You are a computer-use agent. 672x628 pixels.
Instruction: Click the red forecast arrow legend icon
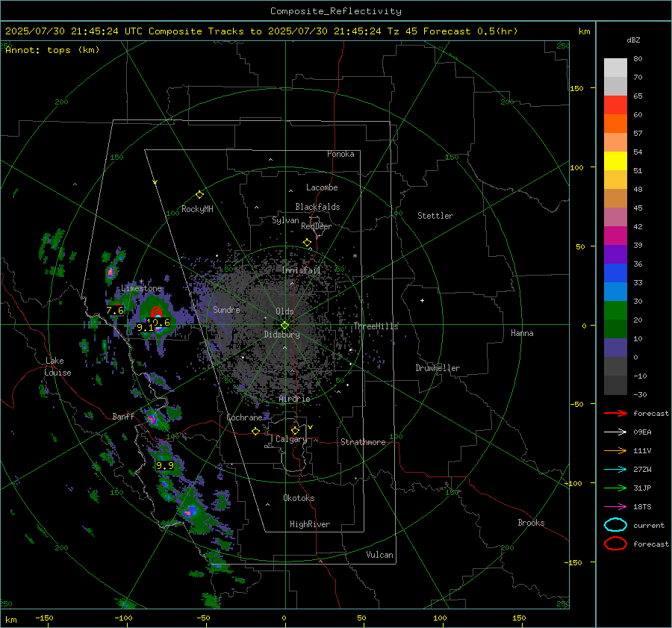click(615, 413)
